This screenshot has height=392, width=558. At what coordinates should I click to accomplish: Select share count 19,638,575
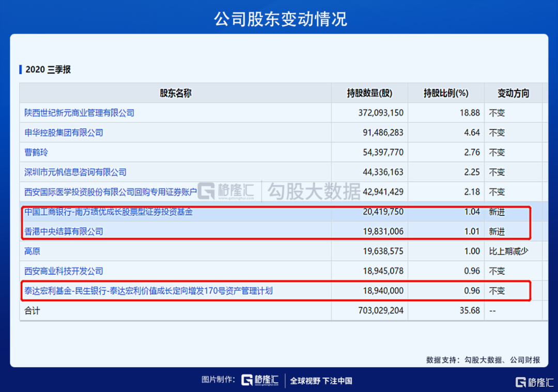tap(383, 252)
